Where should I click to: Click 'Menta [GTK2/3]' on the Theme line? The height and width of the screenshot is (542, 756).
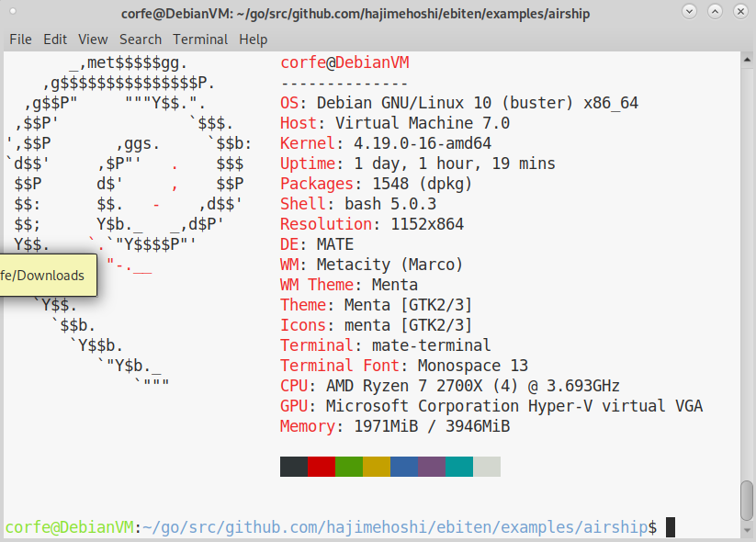(x=408, y=305)
